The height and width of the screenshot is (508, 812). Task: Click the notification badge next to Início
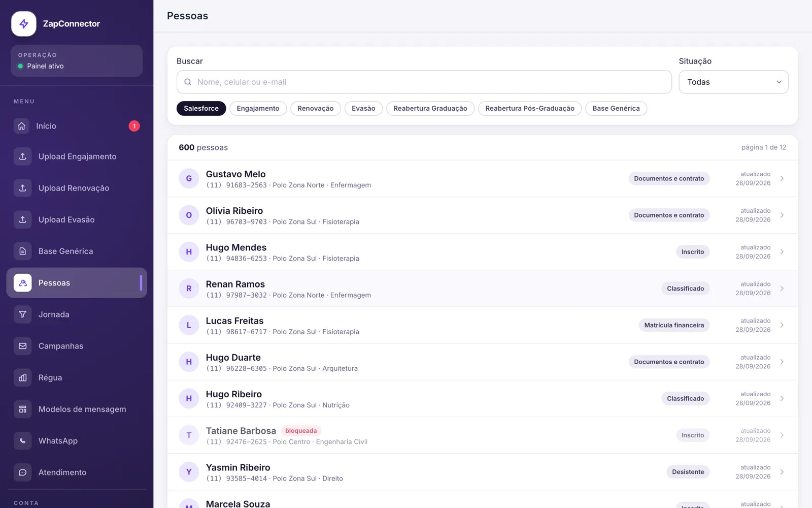pyautogui.click(x=134, y=126)
